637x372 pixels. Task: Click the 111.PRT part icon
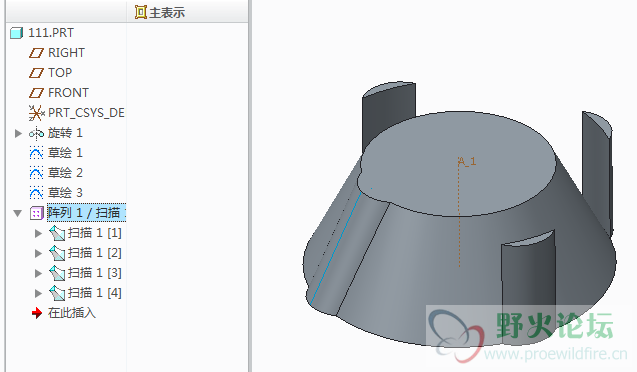(x=16, y=33)
